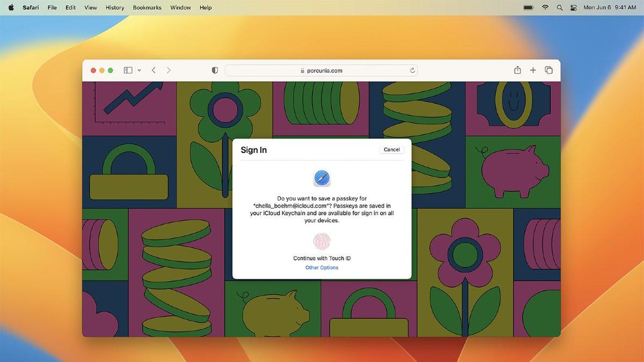This screenshot has width=644, height=362.
Task: Open the Privacy Report shield icon
Action: click(214, 70)
